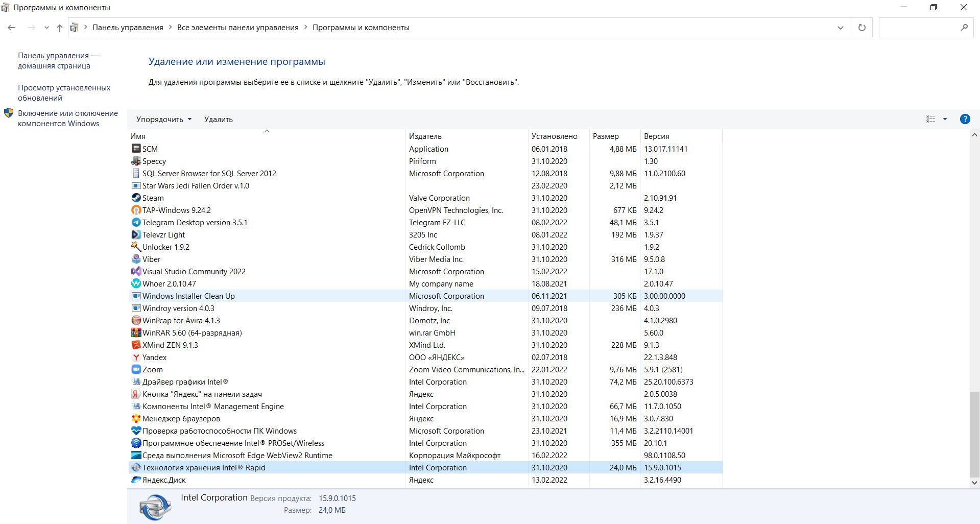Viewport: 980px width, 524px height.
Task: Click the OpenVPN Technologies, Inc. publisher cell
Action: (x=456, y=210)
